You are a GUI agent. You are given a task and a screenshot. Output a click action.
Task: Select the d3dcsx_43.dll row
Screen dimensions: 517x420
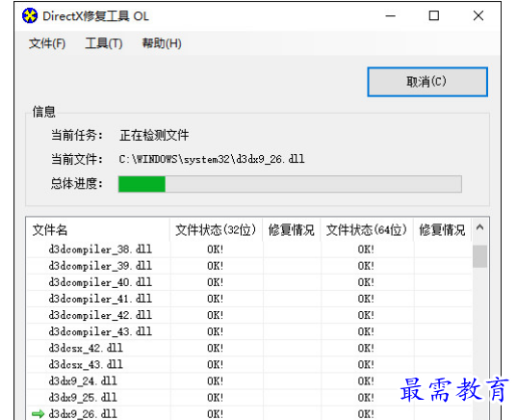pyautogui.click(x=249, y=364)
